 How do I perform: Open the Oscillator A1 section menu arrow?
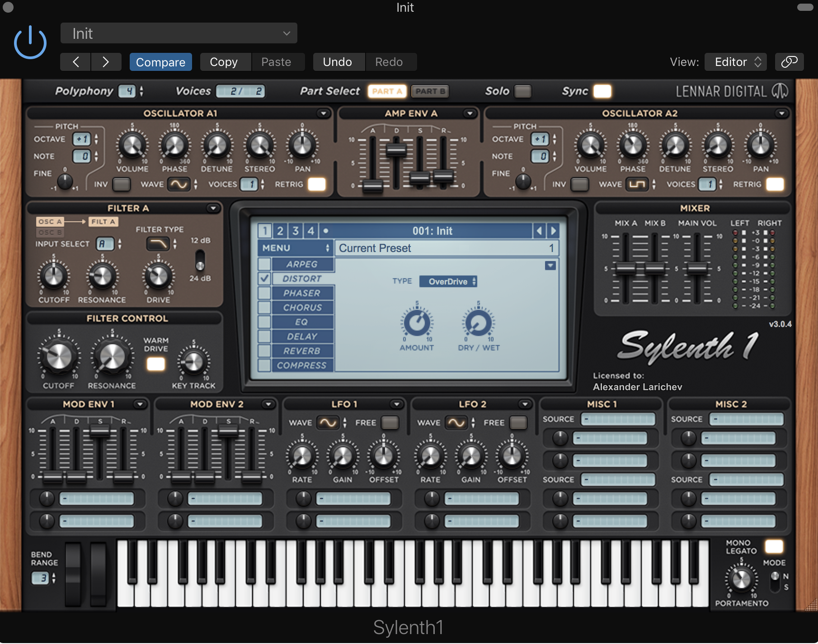[x=323, y=113]
